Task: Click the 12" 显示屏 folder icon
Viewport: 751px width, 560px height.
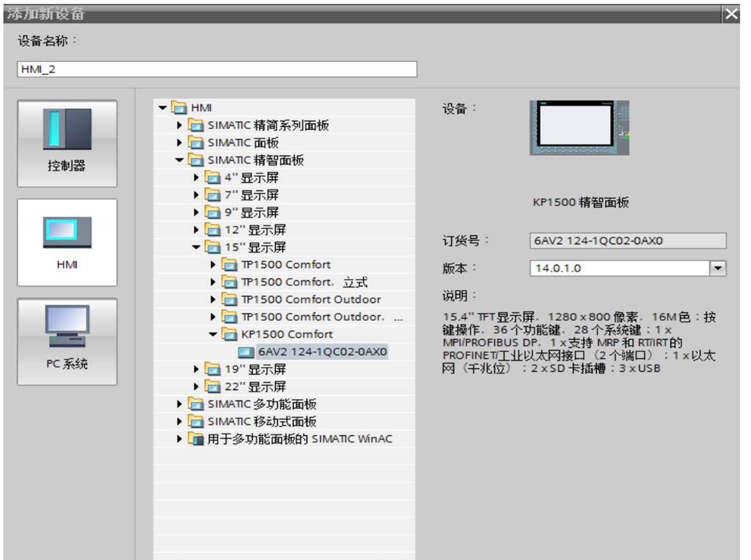Action: 212,230
